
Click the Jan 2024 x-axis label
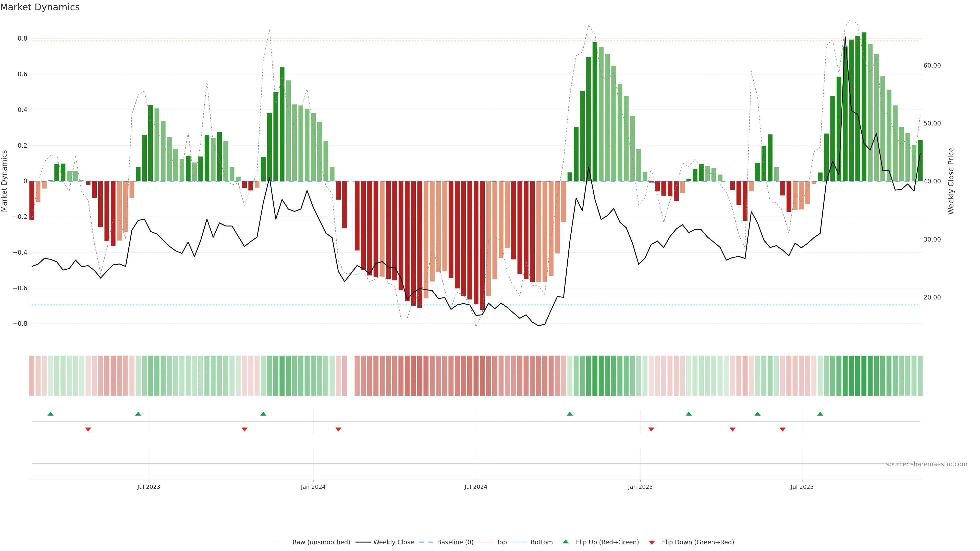tap(313, 487)
